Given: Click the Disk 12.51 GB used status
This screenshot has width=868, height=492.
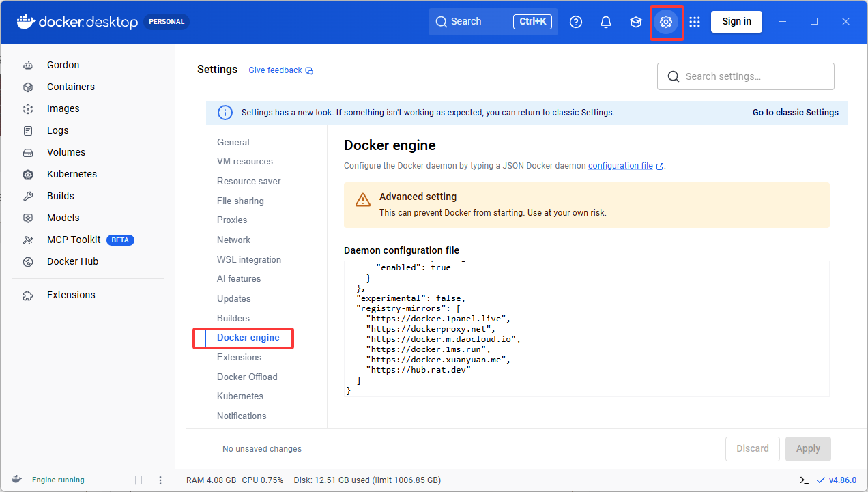Looking at the screenshot, I should click(x=367, y=480).
